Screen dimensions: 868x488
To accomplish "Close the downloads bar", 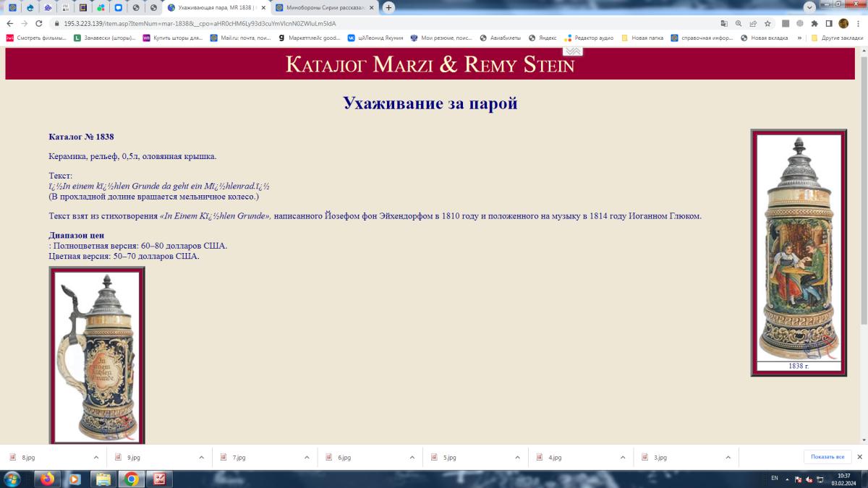I will click(x=860, y=457).
